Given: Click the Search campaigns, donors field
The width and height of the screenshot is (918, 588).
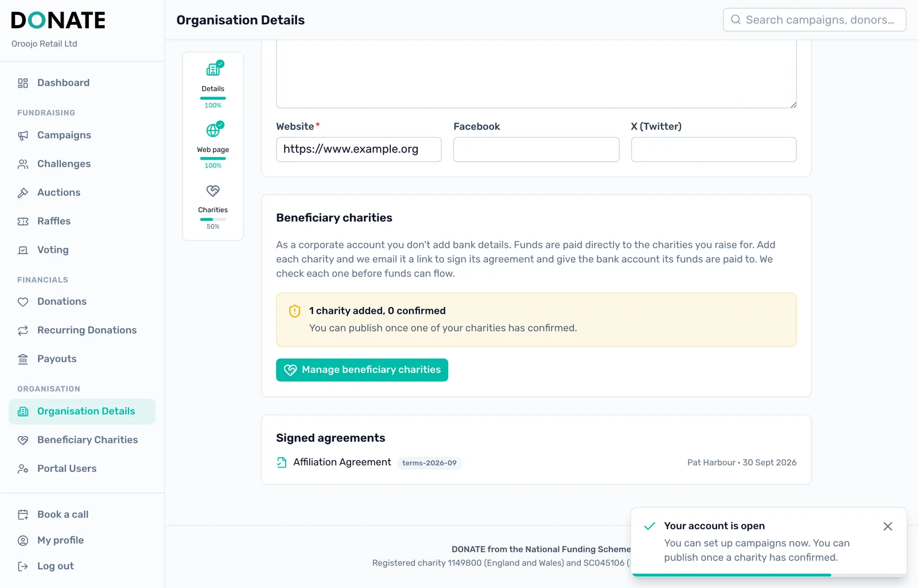Looking at the screenshot, I should point(815,20).
